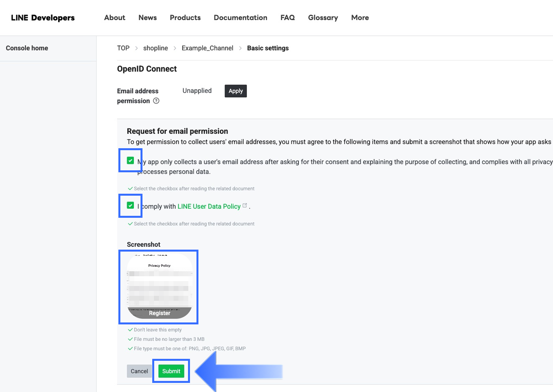The width and height of the screenshot is (553, 392).
Task: Open the FAQ page
Action: [288, 18]
